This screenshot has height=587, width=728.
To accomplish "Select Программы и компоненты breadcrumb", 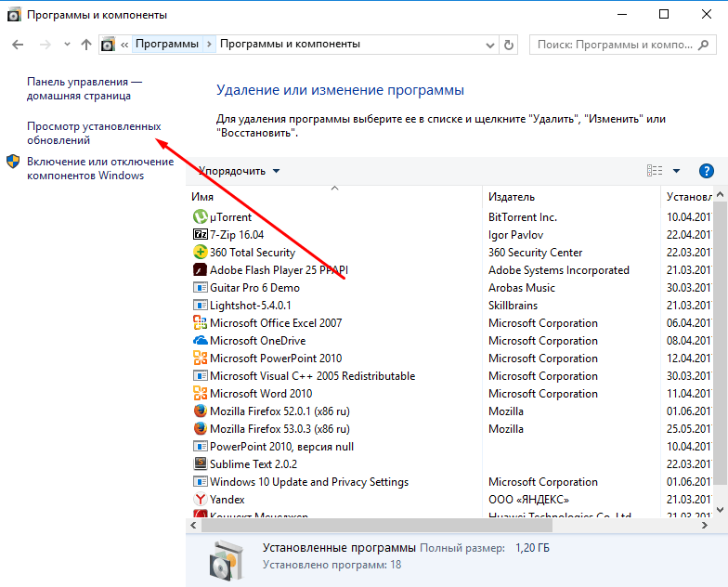I will click(290, 45).
